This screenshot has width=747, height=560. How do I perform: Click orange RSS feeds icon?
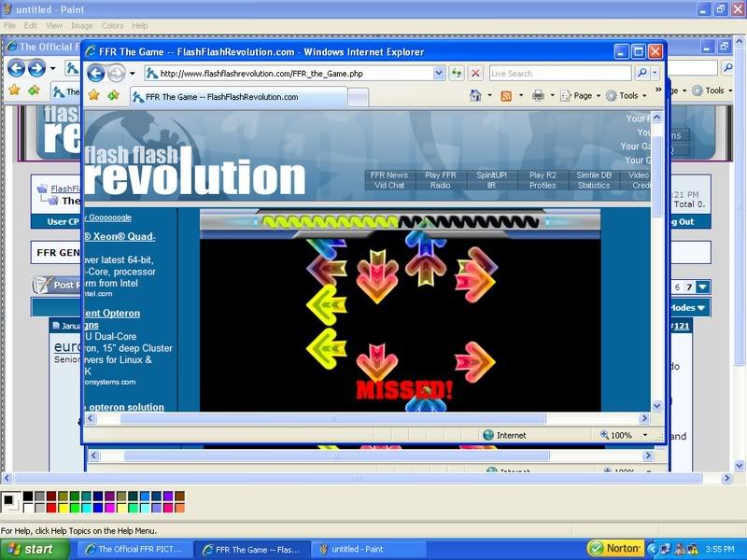click(506, 95)
